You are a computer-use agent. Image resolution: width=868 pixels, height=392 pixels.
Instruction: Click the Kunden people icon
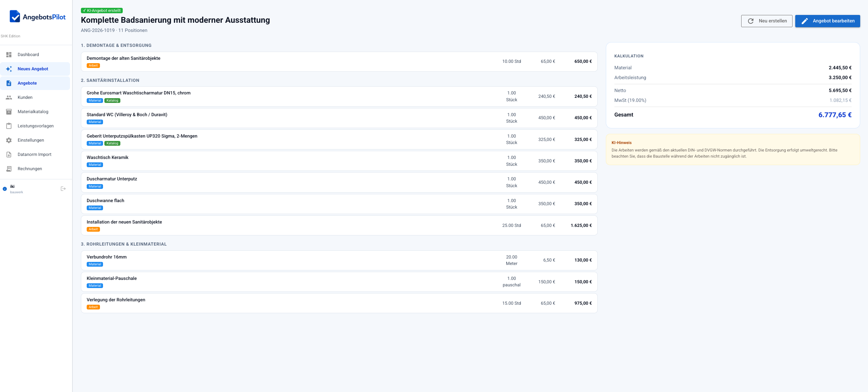(x=9, y=97)
